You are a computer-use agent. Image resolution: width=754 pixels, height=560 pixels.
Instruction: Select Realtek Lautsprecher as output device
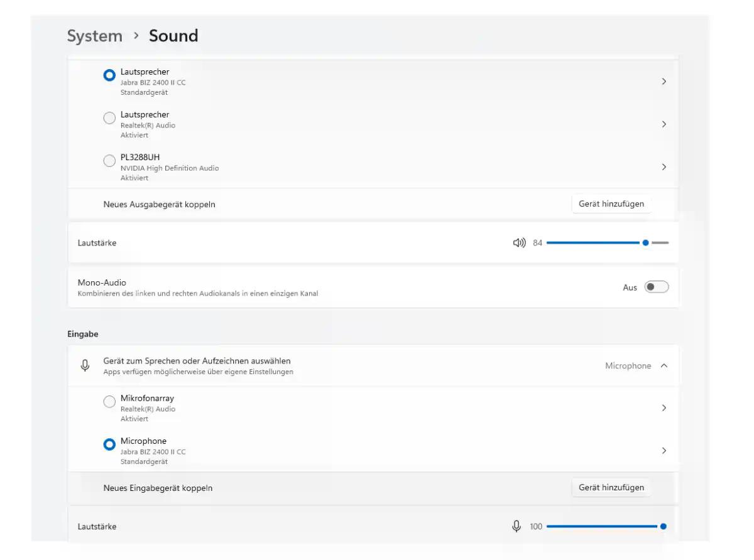point(109,117)
